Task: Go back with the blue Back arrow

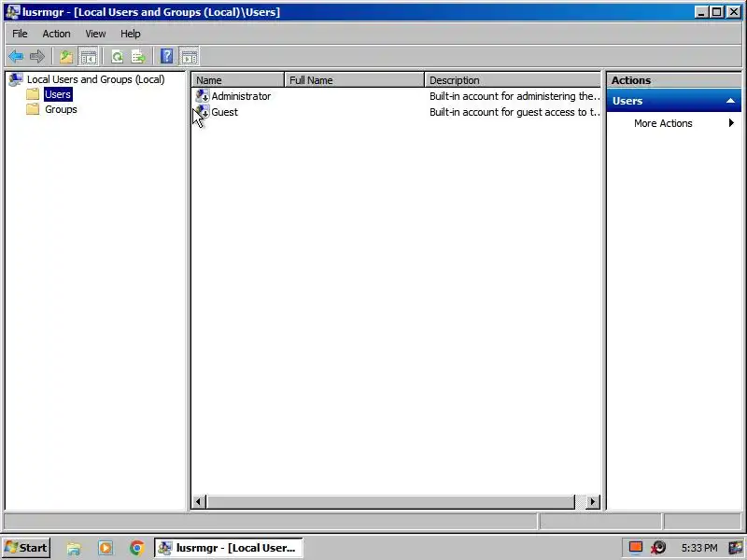Action: click(x=16, y=57)
